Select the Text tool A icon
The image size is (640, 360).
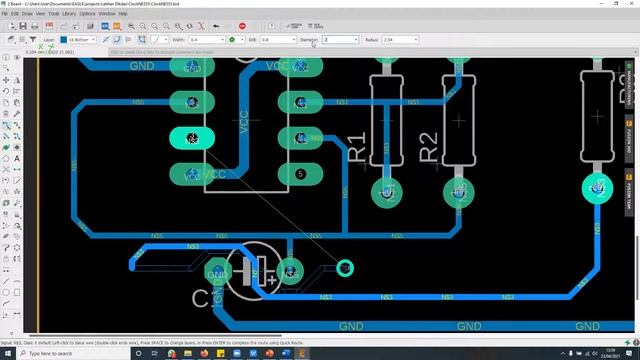point(17,158)
